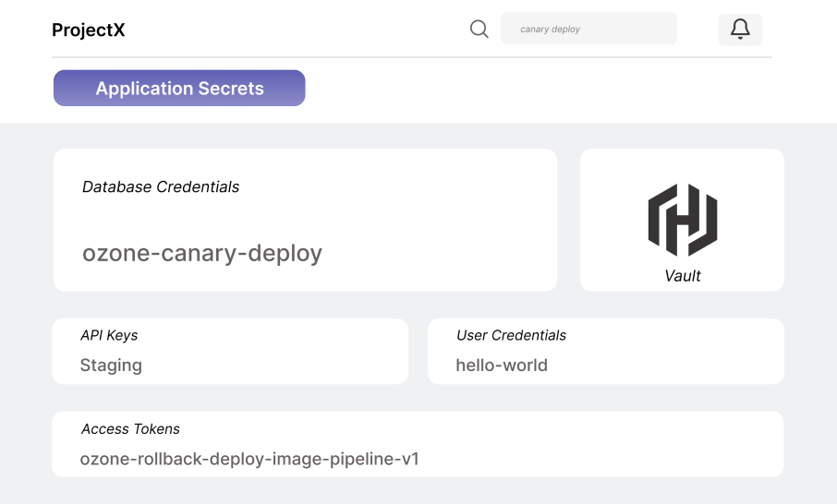Click the magnifying glass search icon
Screen dimensions: 837x504
coord(479,29)
